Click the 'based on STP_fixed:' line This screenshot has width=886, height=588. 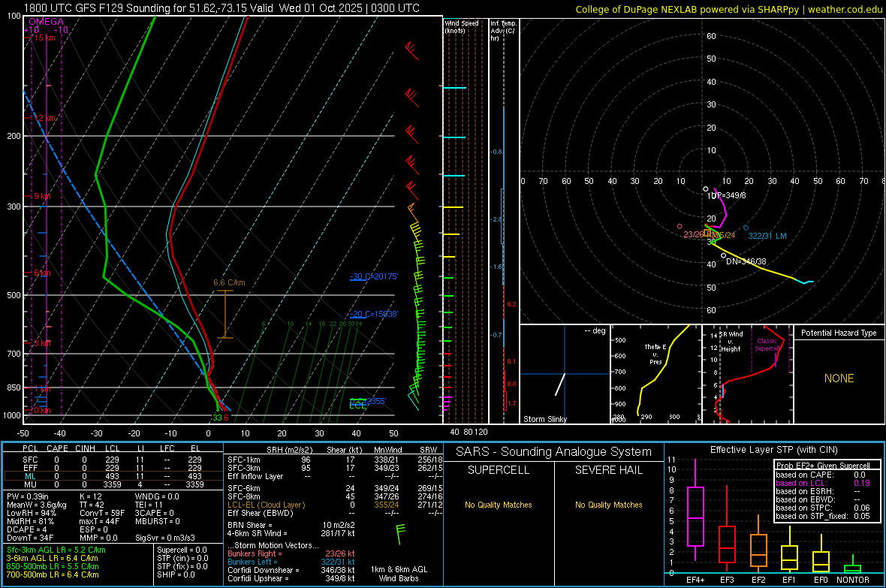[823, 516]
